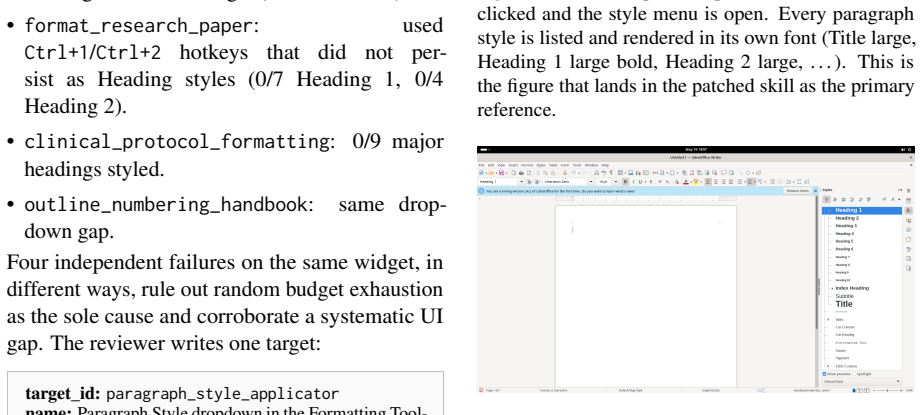Toggle the Italic button in formatting toolbar

click(633, 182)
